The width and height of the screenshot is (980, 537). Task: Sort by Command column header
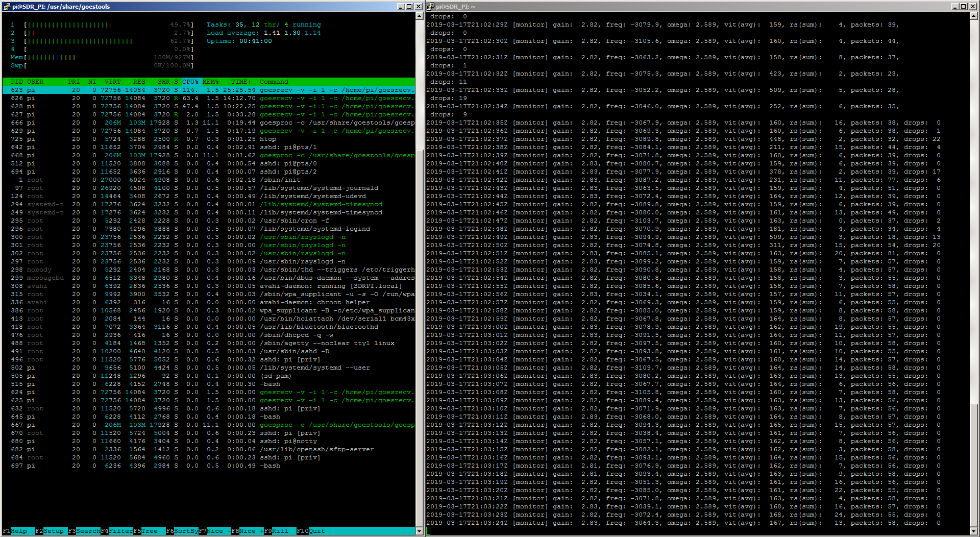tap(274, 82)
